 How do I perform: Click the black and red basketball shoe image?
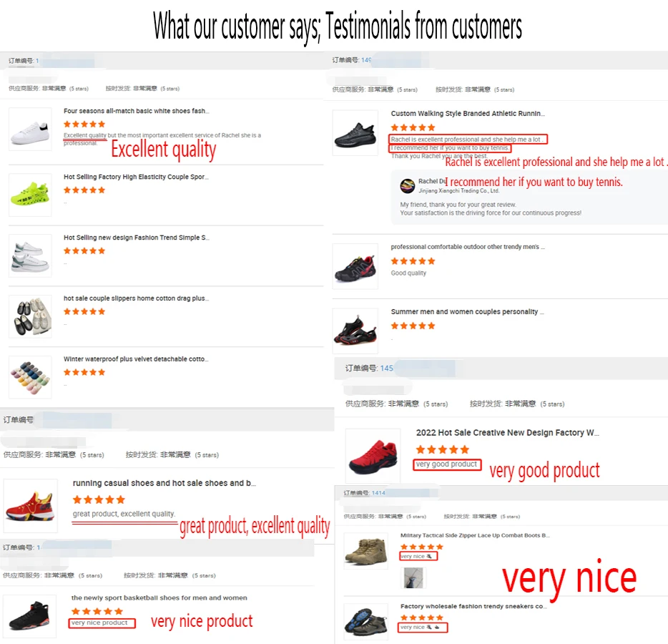click(x=29, y=617)
